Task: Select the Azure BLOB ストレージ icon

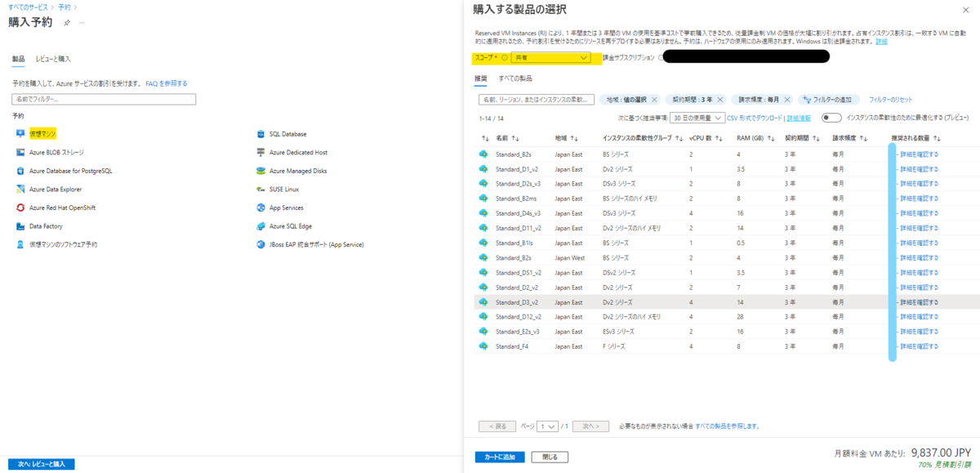Action: tap(22, 151)
